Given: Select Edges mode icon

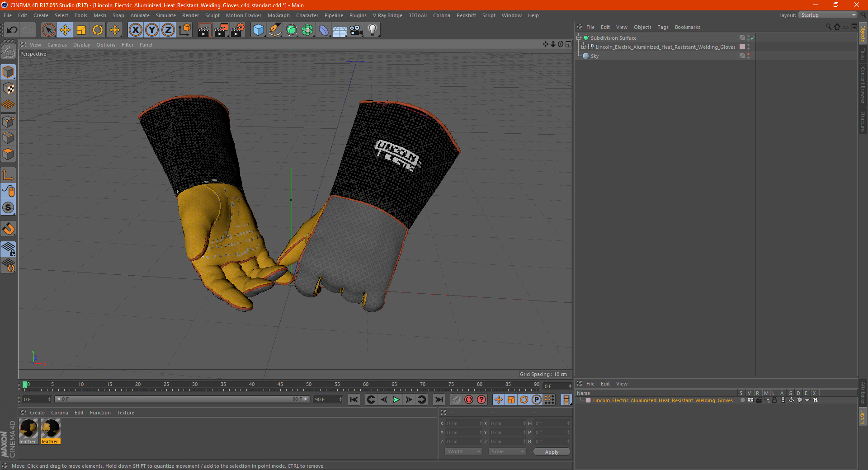Looking at the screenshot, I should pos(9,138).
